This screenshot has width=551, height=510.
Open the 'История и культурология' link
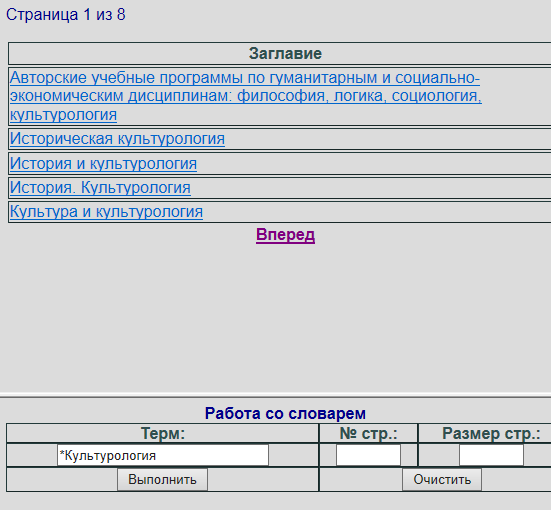point(103,163)
